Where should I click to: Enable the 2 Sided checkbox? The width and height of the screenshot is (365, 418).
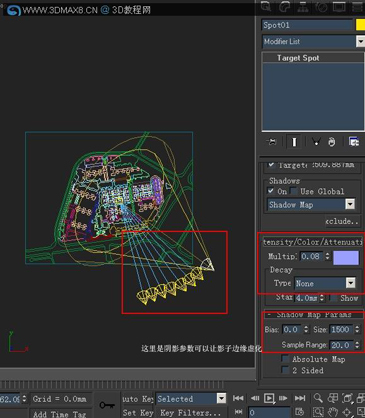click(x=285, y=370)
